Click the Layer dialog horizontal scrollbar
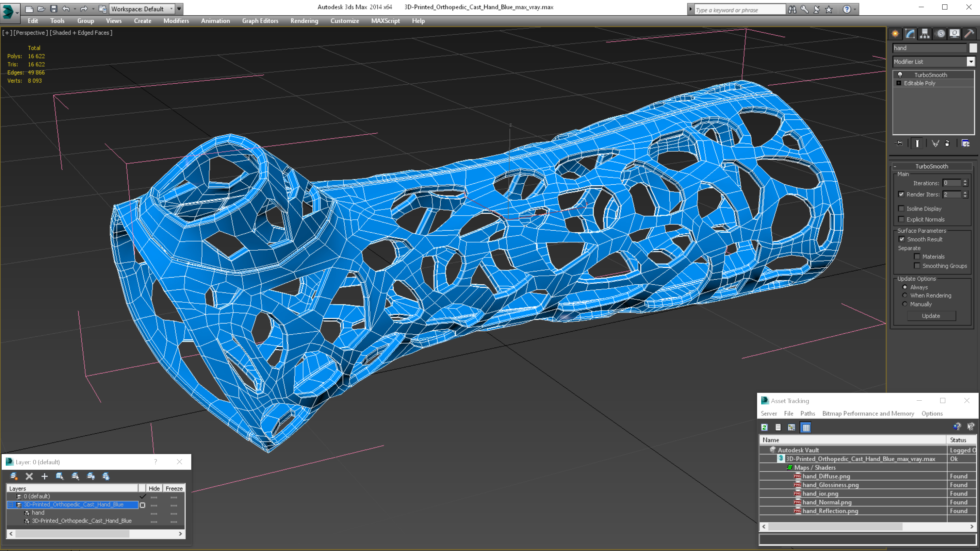 pyautogui.click(x=95, y=534)
